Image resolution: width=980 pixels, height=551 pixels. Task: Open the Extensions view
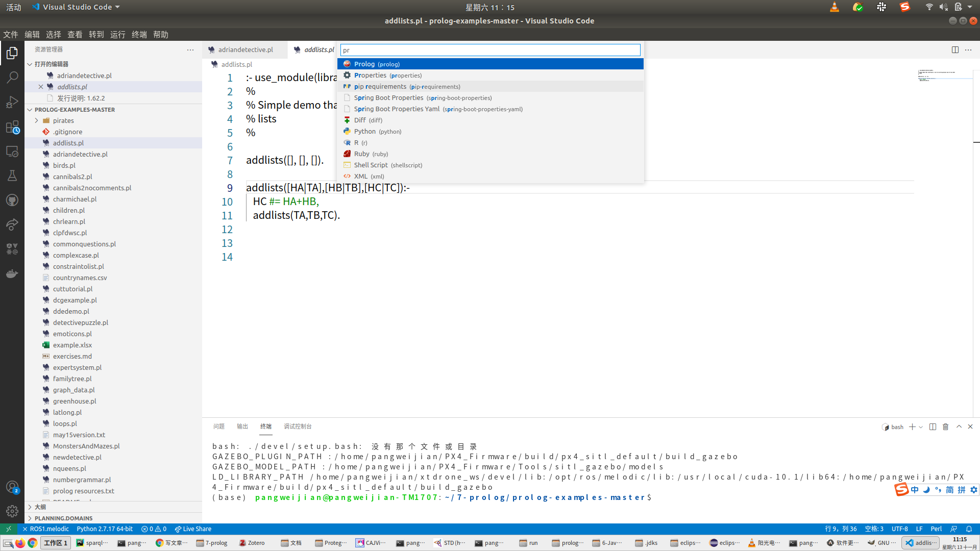click(12, 127)
